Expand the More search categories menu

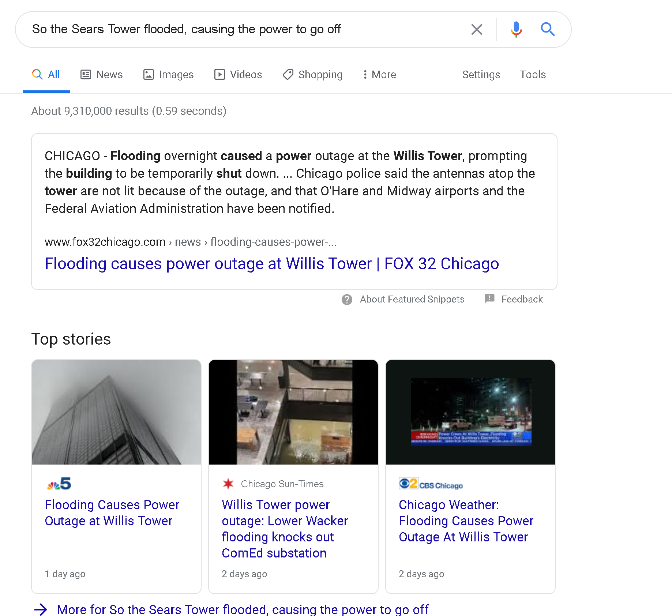379,75
